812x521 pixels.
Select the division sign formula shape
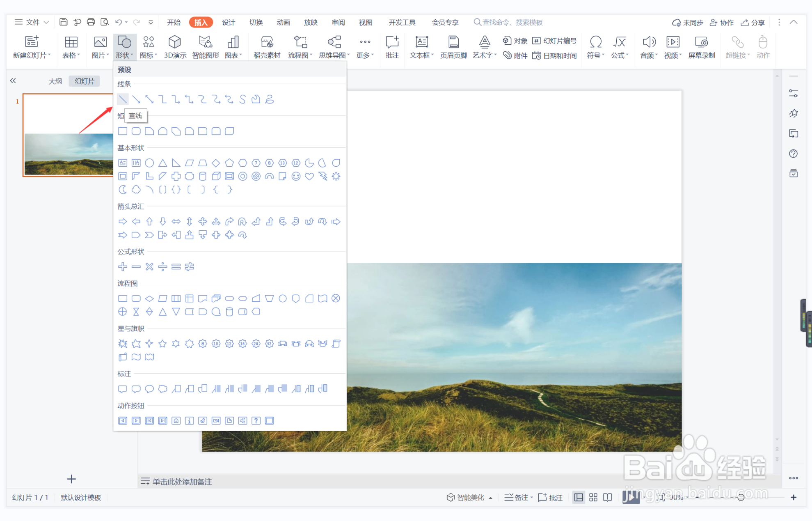162,267
